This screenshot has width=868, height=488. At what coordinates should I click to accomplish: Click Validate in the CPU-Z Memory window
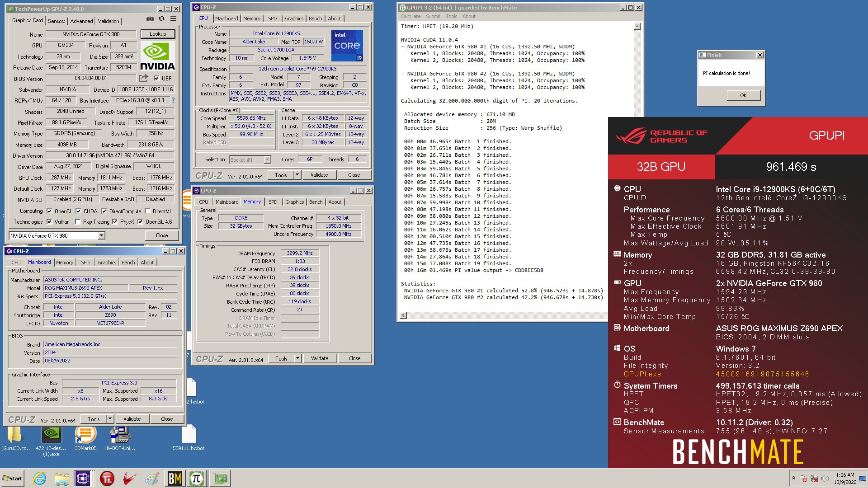(x=320, y=358)
